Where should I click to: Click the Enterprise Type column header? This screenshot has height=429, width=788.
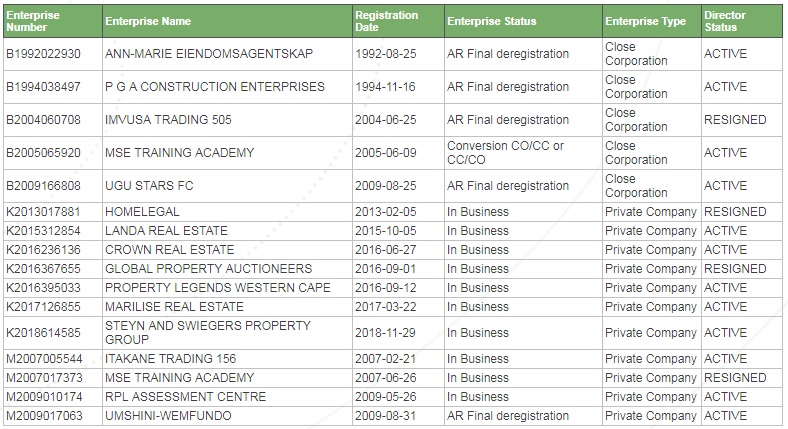tap(645, 21)
